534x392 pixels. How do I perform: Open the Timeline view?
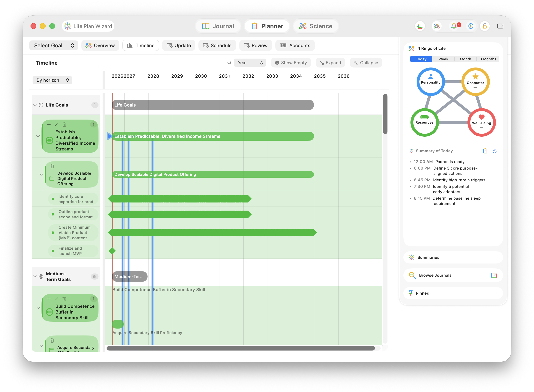(141, 46)
